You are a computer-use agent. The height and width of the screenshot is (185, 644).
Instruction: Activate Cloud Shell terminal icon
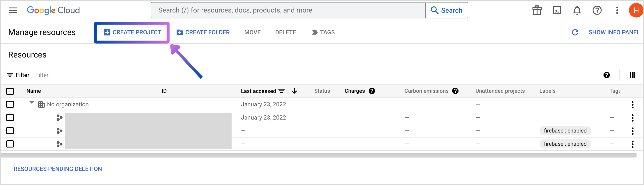tap(557, 10)
